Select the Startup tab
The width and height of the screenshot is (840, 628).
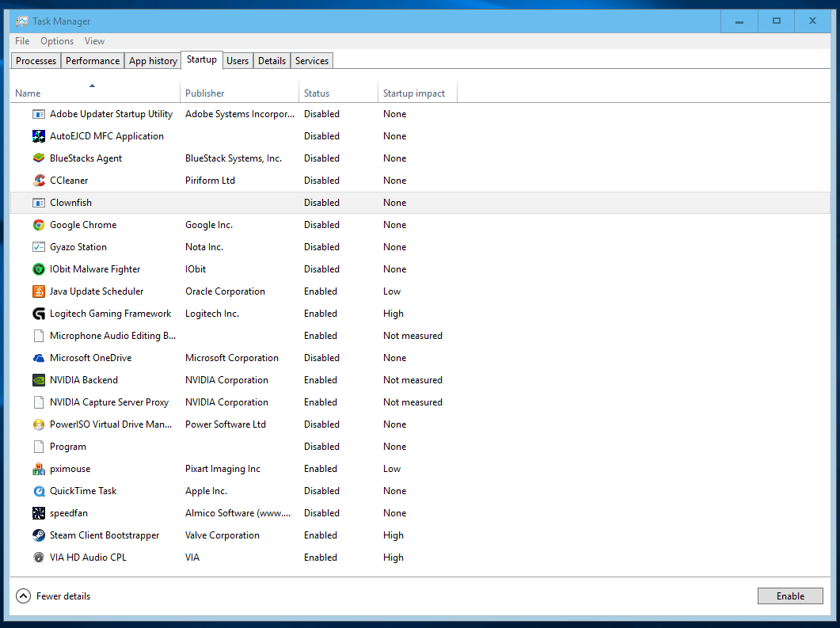tap(201, 59)
